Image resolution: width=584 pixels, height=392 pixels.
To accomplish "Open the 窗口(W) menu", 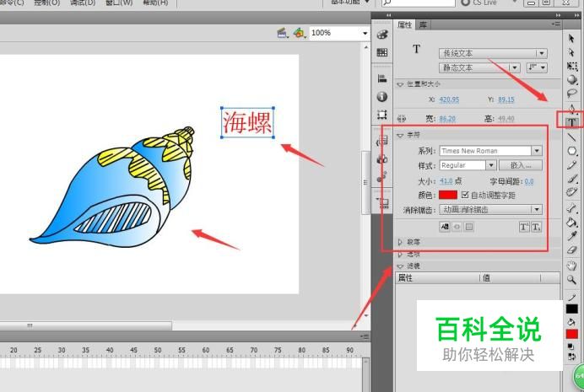I will (119, 3).
